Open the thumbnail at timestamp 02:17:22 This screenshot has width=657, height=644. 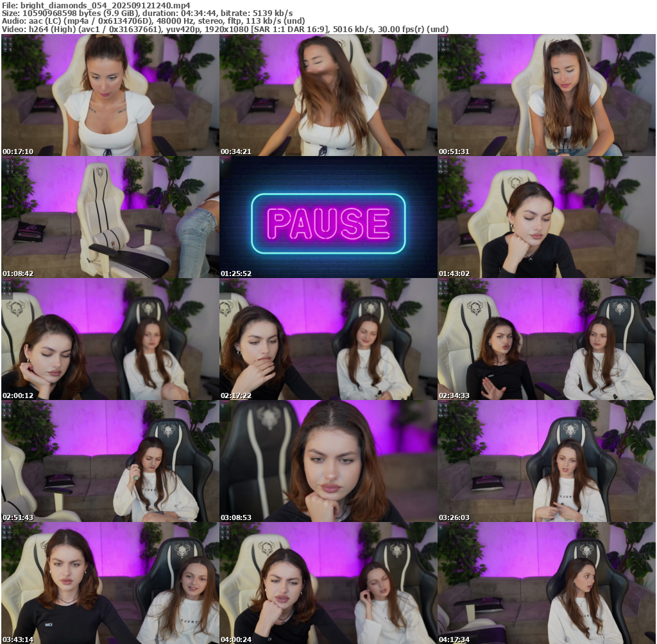point(328,339)
